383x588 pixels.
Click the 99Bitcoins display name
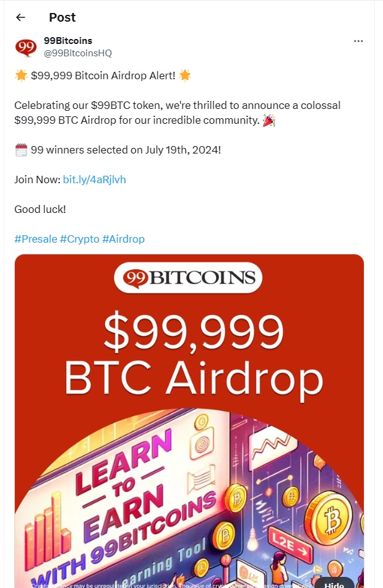tap(68, 41)
